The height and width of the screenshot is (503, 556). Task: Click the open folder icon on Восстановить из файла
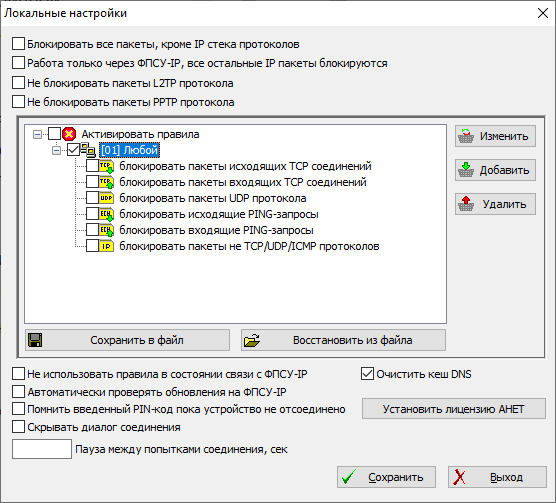point(252,340)
